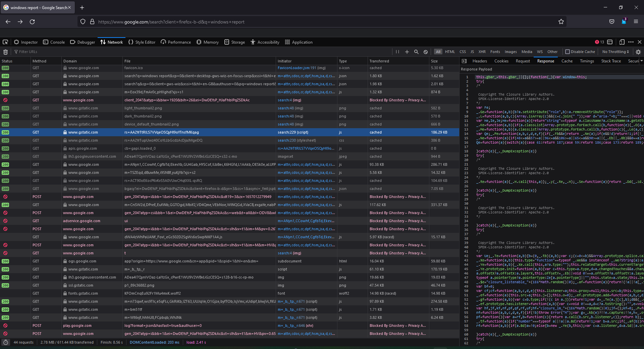
Task: Select the cb=gapi.loaded_0 request row
Action: click(x=229, y=148)
